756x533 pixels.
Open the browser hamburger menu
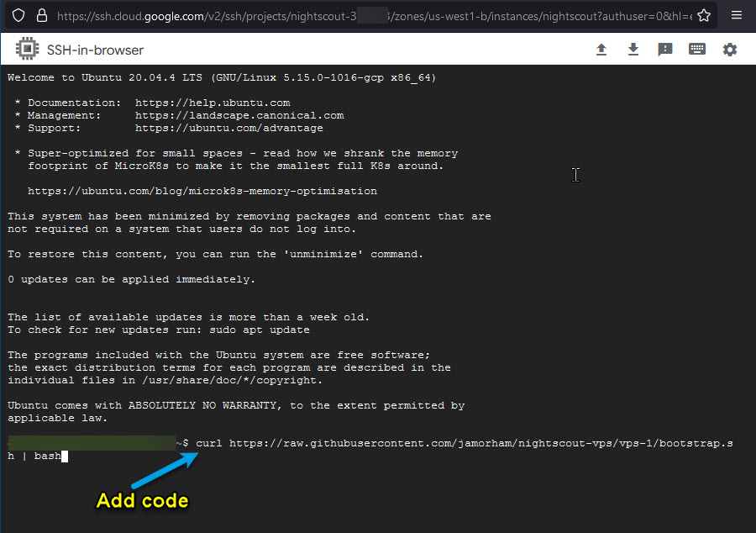(737, 15)
